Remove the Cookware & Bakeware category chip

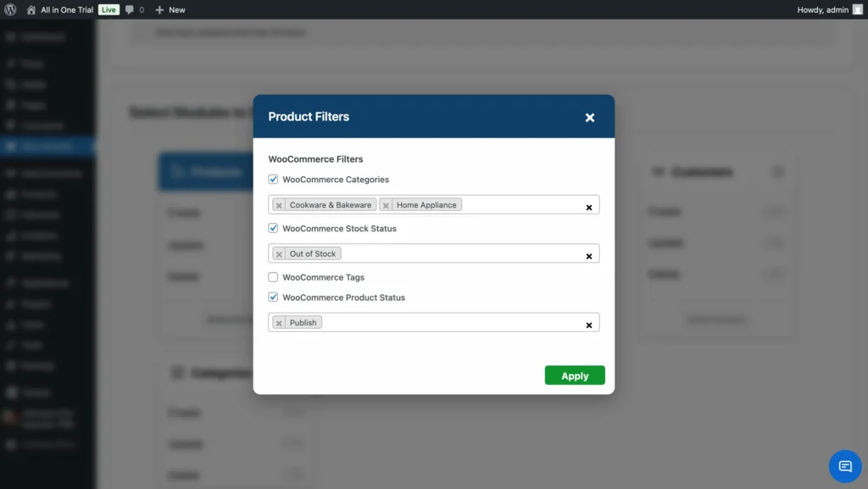pos(280,204)
